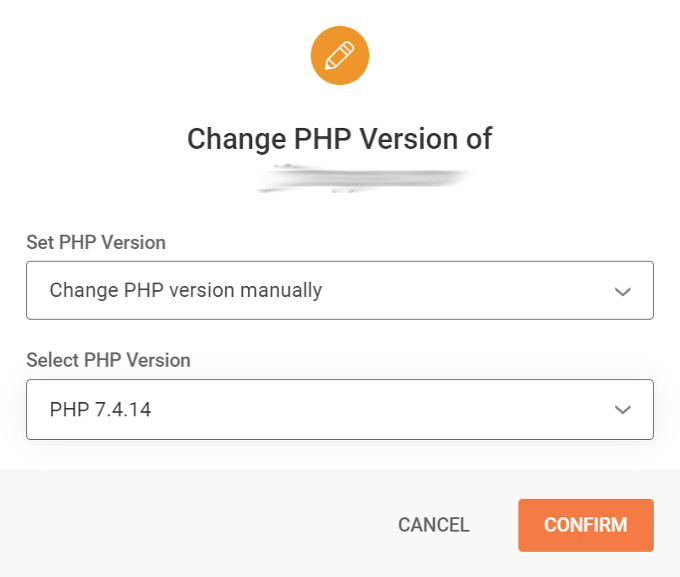Open the Select PHP Version dropdown
This screenshot has width=680, height=577.
click(340, 409)
